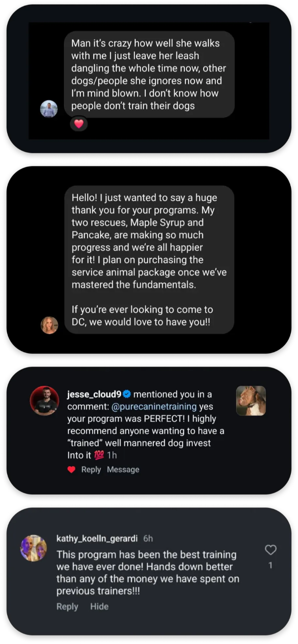The height and width of the screenshot is (644, 298).
Task: Open kathy_koelln_gerardi's profile picture
Action: pyautogui.click(x=34, y=548)
